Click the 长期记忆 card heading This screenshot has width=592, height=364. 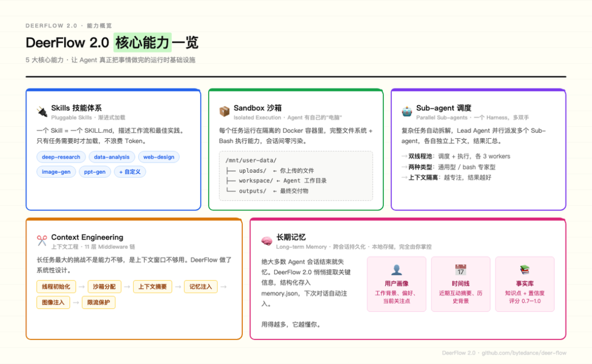pos(291,237)
